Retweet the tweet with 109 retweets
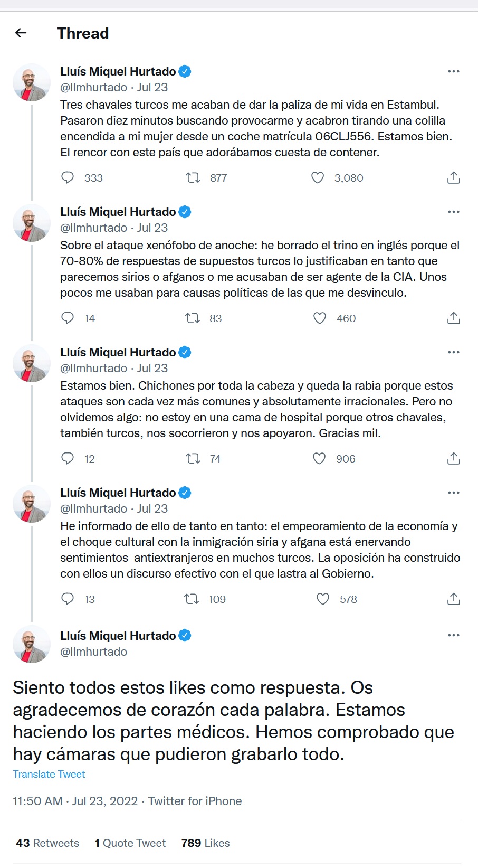The height and width of the screenshot is (868, 478). [192, 599]
